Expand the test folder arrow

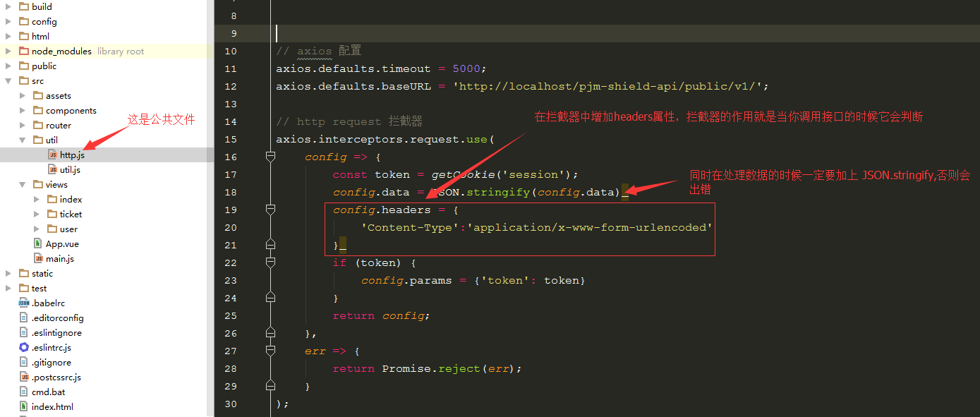click(x=8, y=288)
